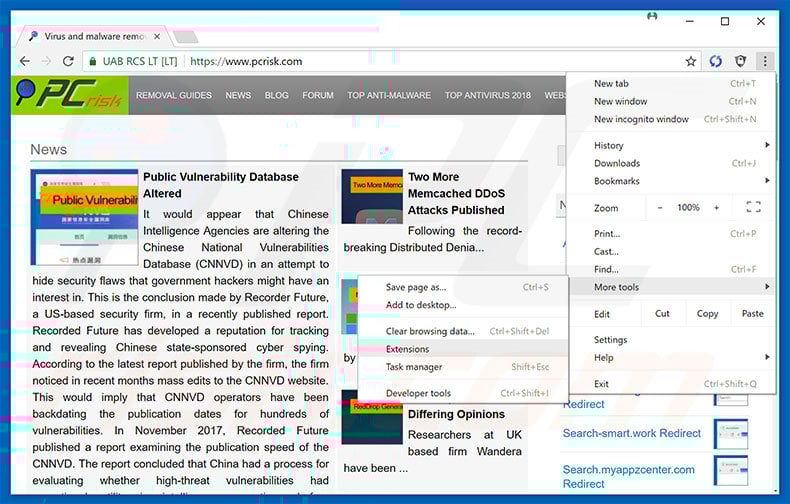Image resolution: width=790 pixels, height=504 pixels.
Task: Increase zoom with the plus button
Action: [716, 208]
